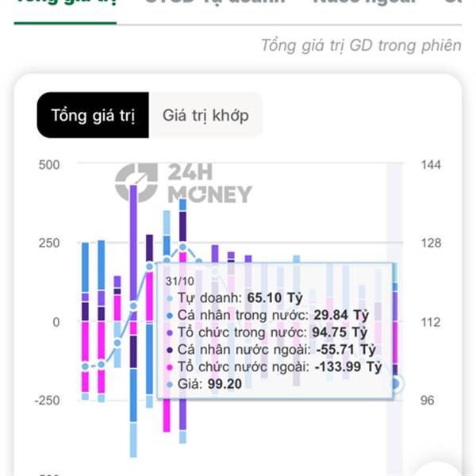Select the first price point on the left
The height and width of the screenshot is (476, 476).
point(86,366)
